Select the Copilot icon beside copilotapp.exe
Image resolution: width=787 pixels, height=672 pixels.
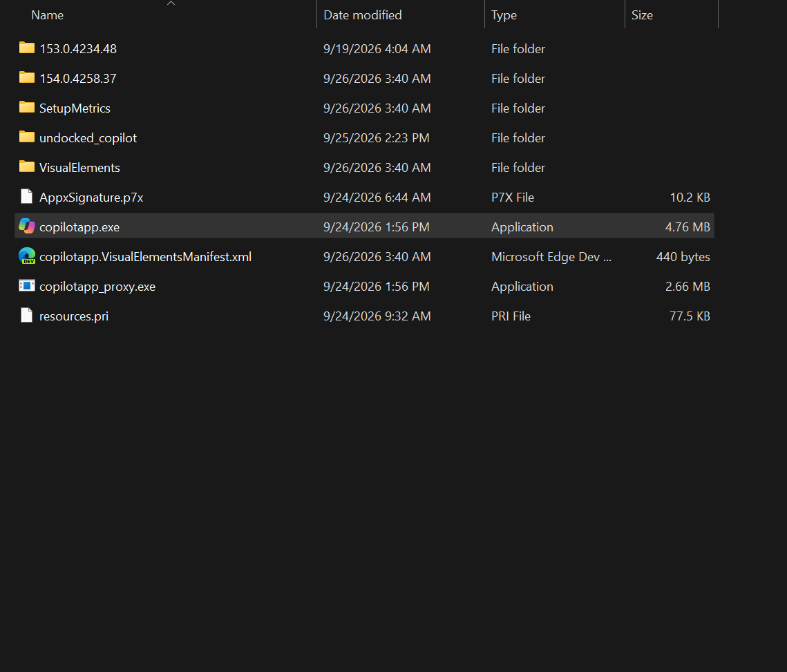26,227
